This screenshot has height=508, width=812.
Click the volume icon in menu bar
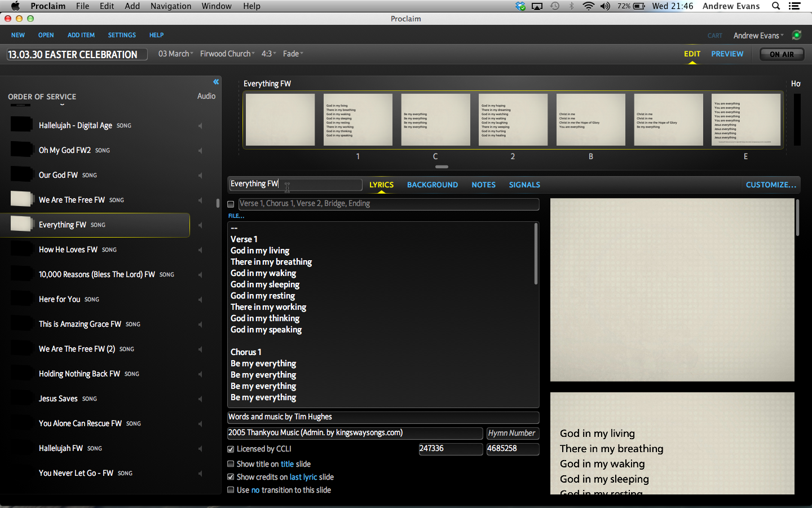tap(605, 6)
